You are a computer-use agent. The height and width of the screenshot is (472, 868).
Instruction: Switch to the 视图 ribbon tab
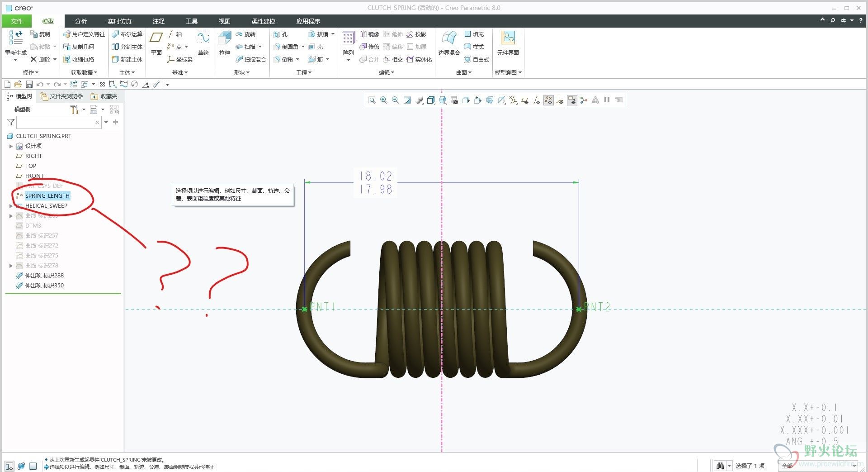pyautogui.click(x=225, y=21)
